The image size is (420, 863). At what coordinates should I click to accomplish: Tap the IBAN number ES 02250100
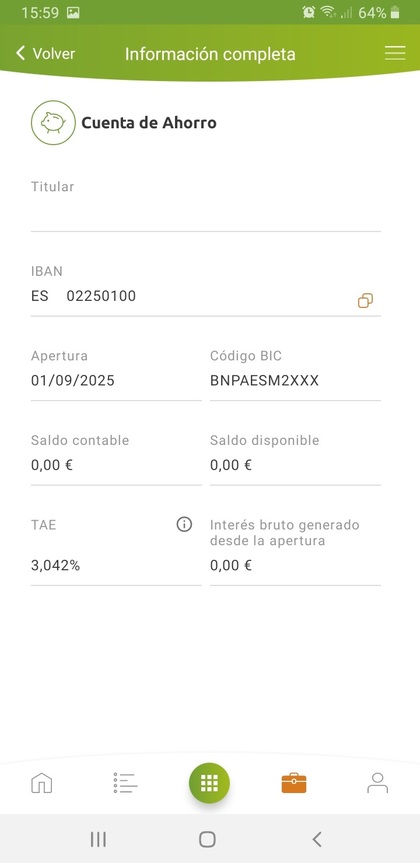click(x=84, y=296)
